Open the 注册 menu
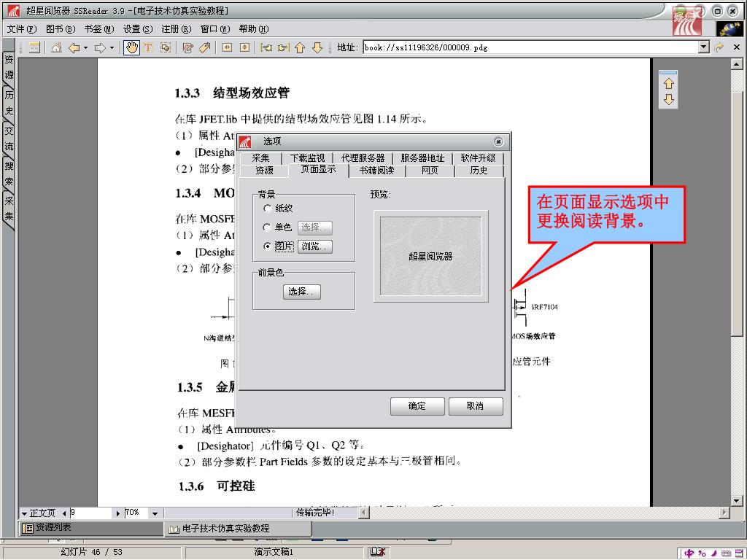This screenshot has width=747, height=560. click(177, 29)
